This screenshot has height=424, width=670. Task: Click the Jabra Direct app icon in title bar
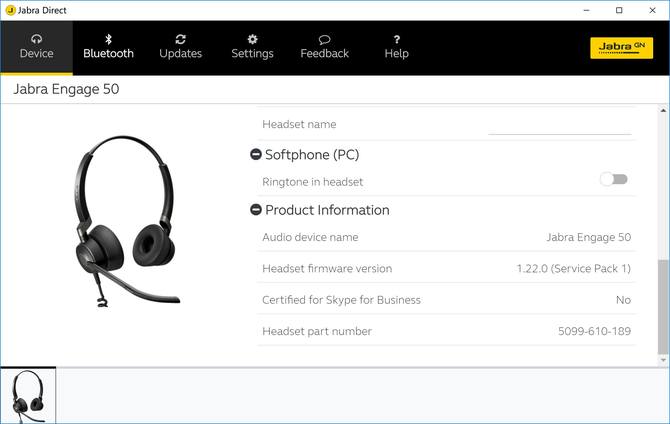[11, 10]
